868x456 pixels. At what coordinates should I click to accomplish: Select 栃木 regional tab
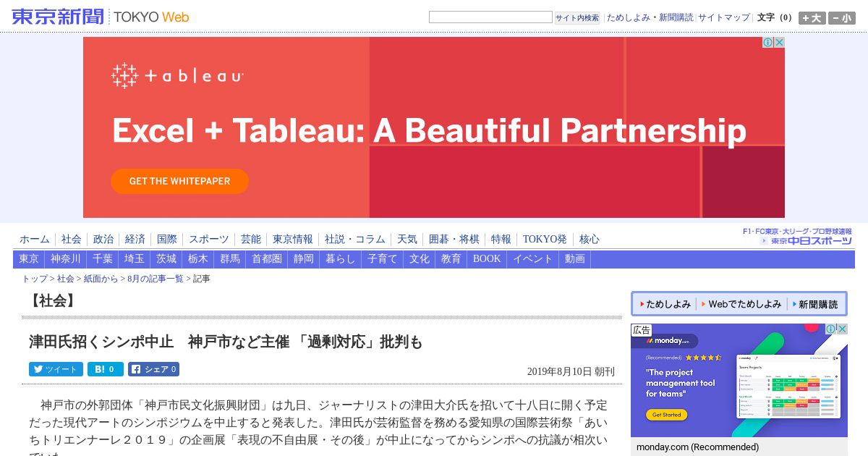click(198, 259)
